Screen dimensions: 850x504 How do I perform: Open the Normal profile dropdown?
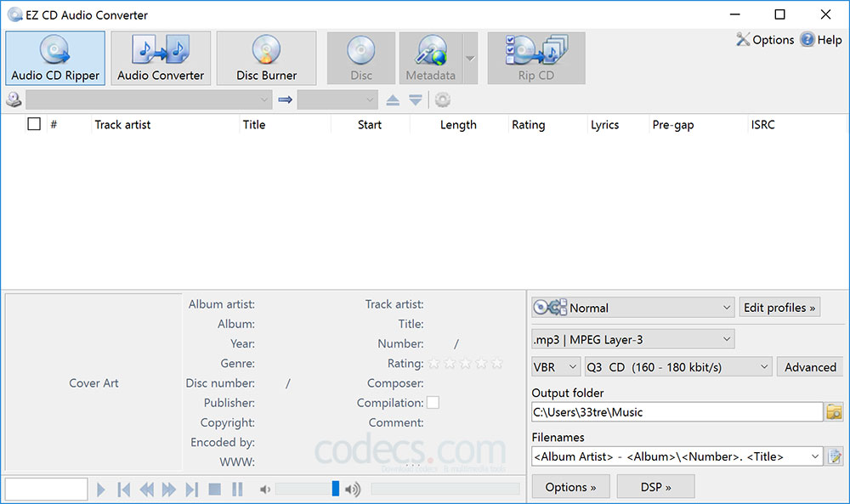coord(632,308)
